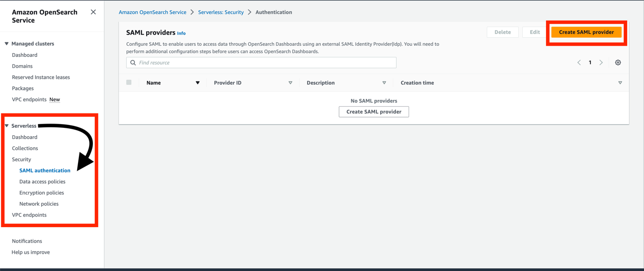Viewport: 644px width, 271px height.
Task: Sort by Creation time column arrow
Action: pos(620,83)
